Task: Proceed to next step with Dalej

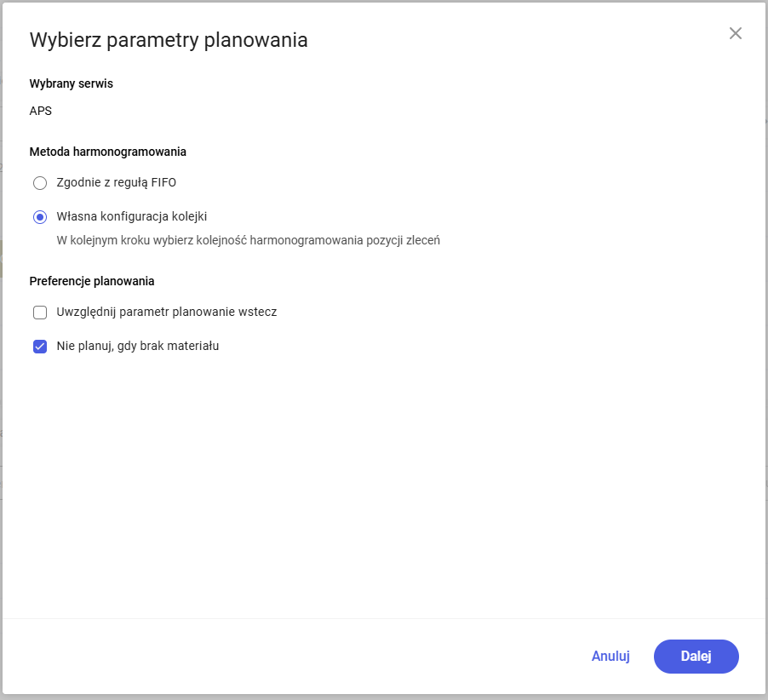Action: (696, 656)
